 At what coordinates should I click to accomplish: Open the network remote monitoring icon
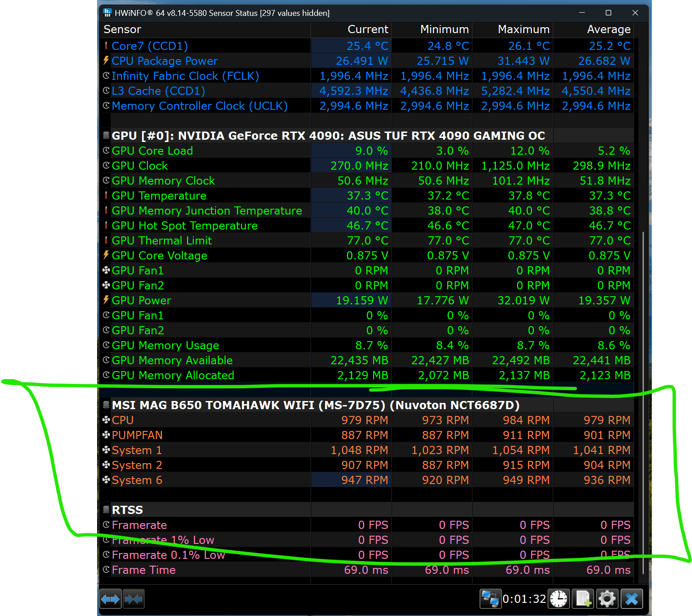[x=491, y=599]
